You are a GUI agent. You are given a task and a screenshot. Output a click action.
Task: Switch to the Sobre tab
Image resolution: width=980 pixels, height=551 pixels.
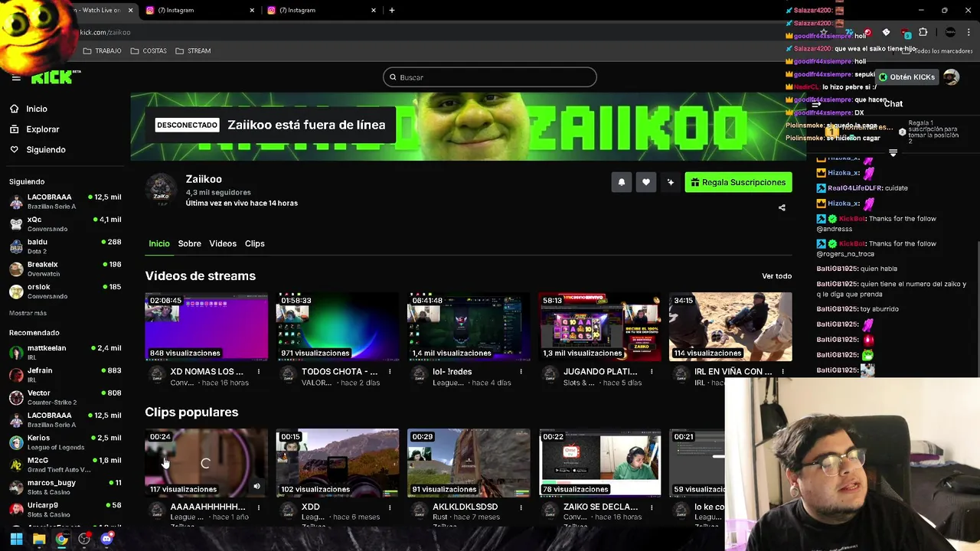[189, 243]
